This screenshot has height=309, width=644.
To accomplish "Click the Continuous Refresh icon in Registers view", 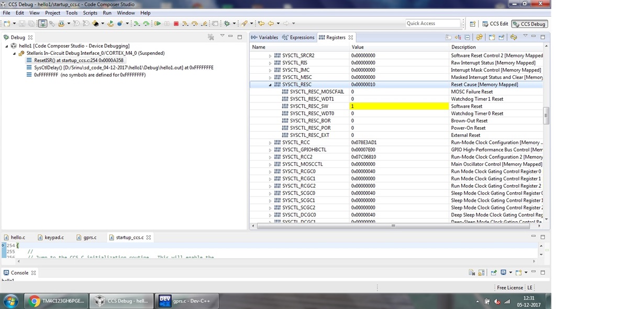I will pos(514,37).
